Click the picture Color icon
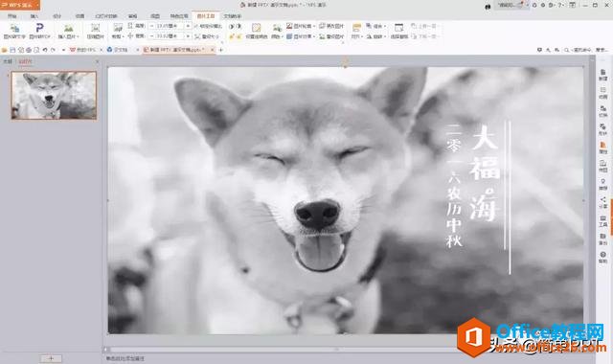 pos(277,28)
